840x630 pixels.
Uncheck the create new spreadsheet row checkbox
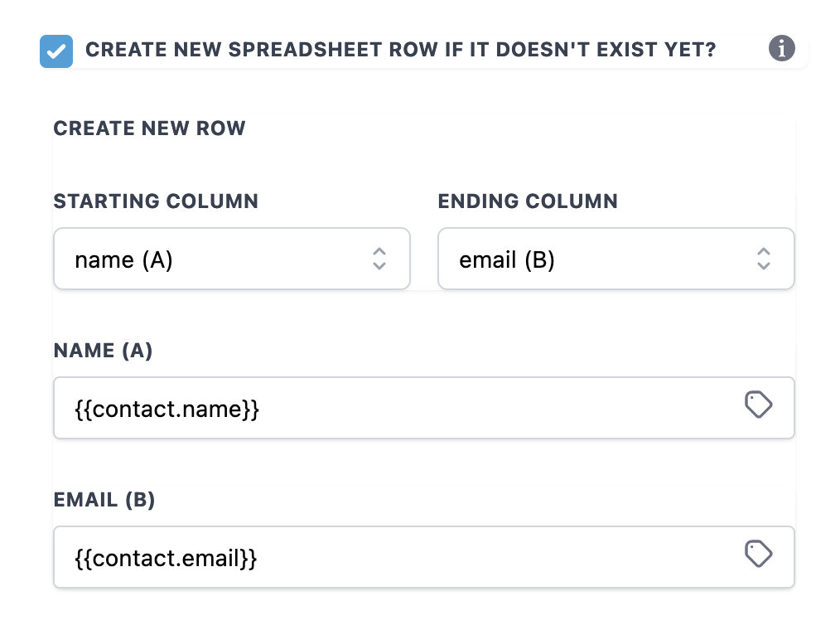[x=56, y=51]
